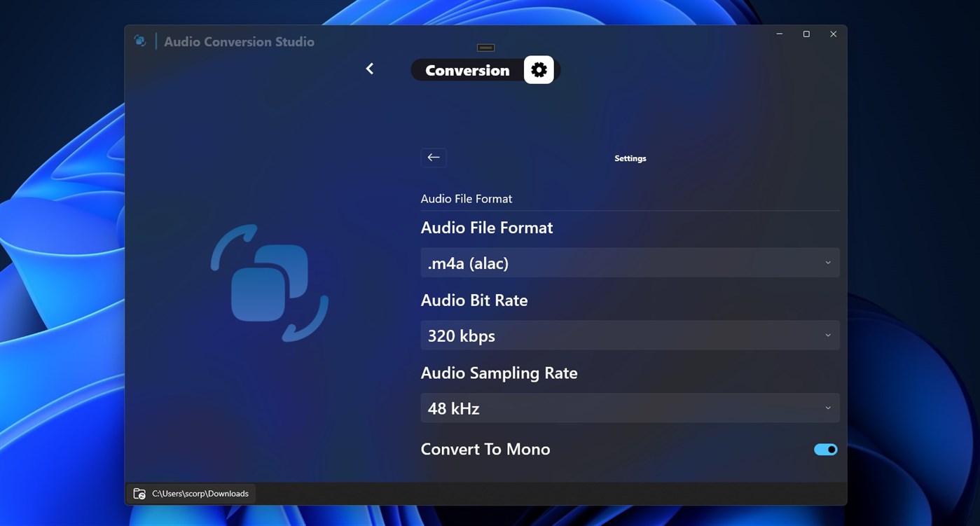Minimize the Audio Conversion Studio window
The image size is (980, 526).
click(778, 33)
